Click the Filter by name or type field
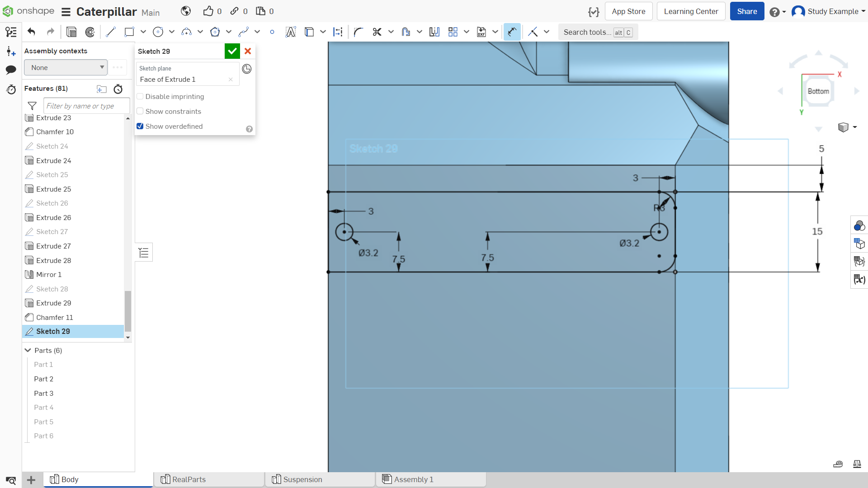The image size is (868, 488). [x=87, y=106]
